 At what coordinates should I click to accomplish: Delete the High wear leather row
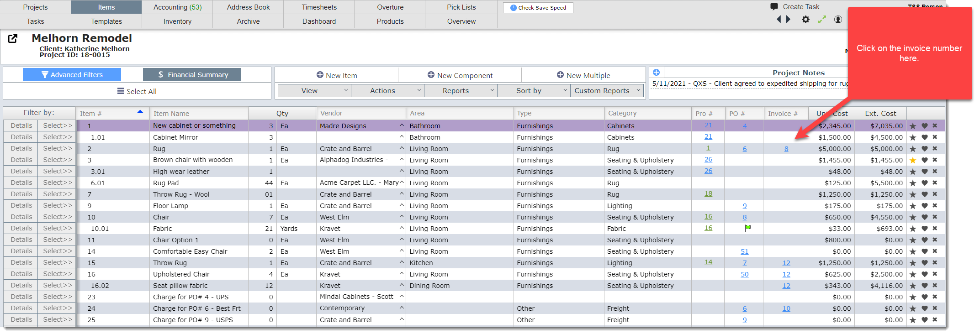[935, 171]
